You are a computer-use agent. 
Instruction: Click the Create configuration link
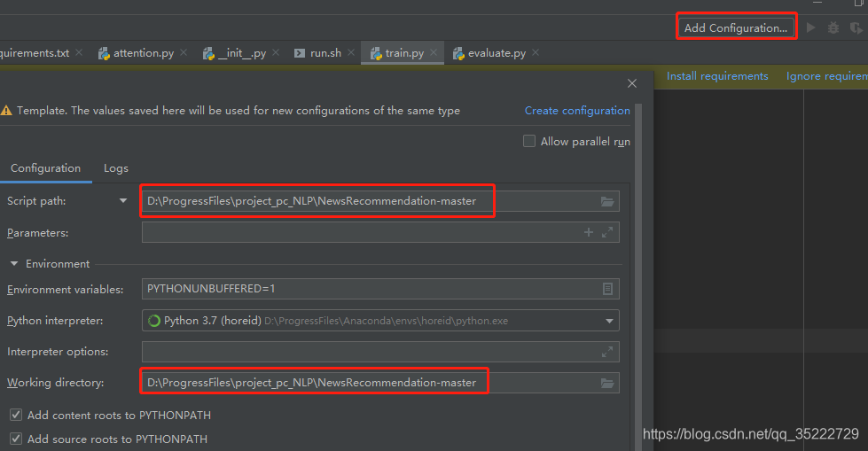(577, 111)
